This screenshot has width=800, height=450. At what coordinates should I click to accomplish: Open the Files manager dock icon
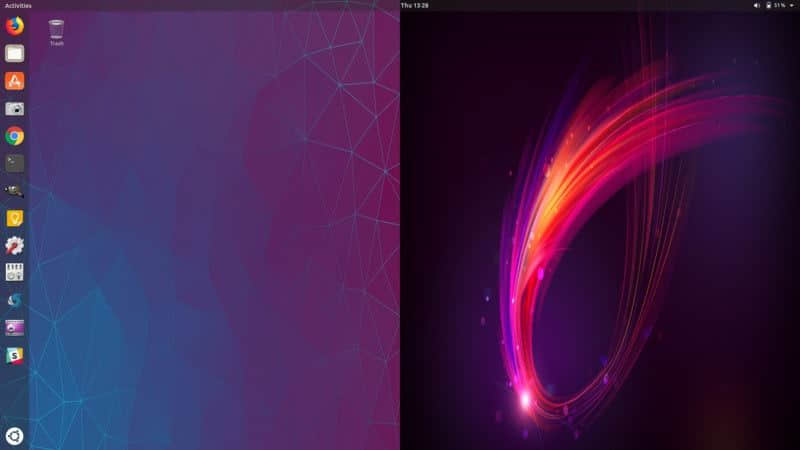click(x=14, y=53)
